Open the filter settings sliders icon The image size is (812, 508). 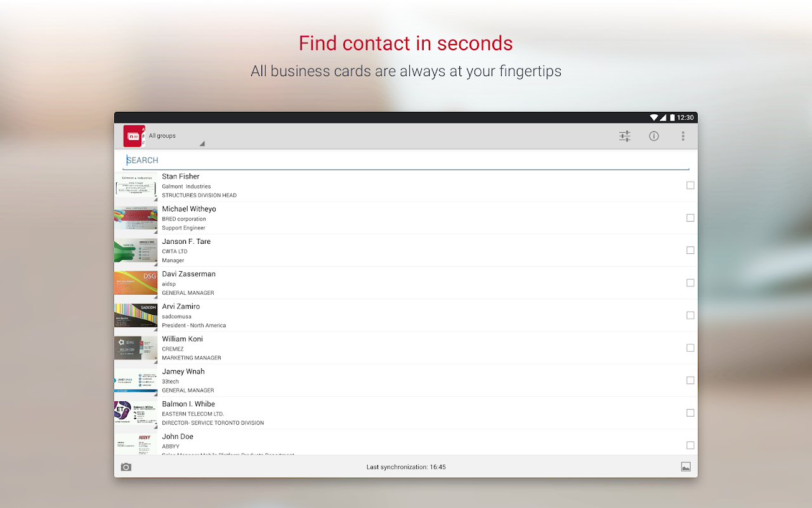pos(625,136)
